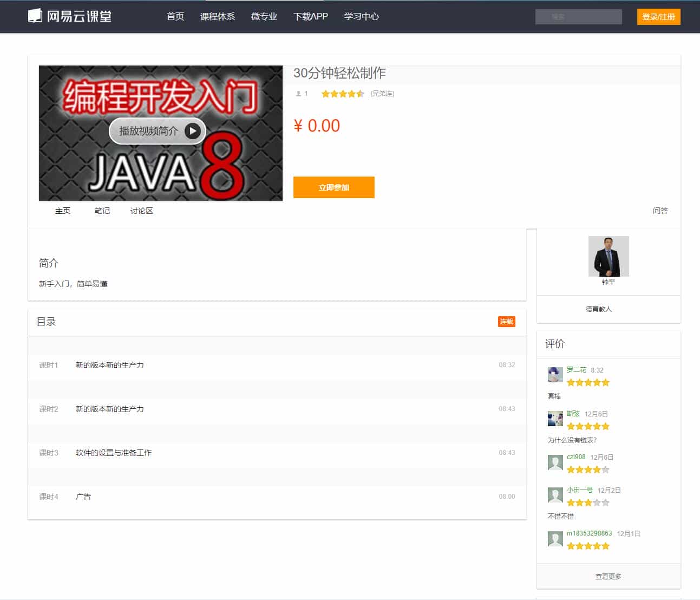700x600 pixels.
Task: Click the 登录/注册 button
Action: pyautogui.click(x=659, y=17)
